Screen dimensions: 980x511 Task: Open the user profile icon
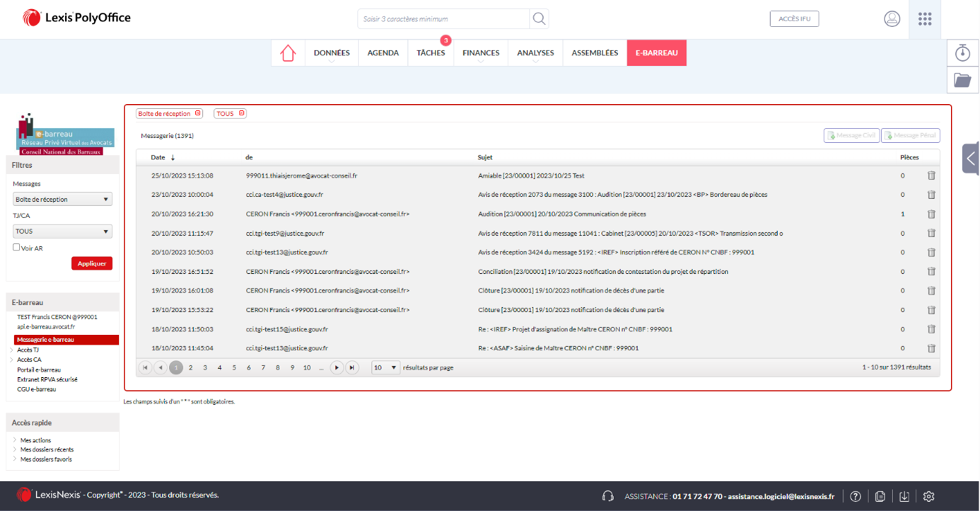(892, 19)
